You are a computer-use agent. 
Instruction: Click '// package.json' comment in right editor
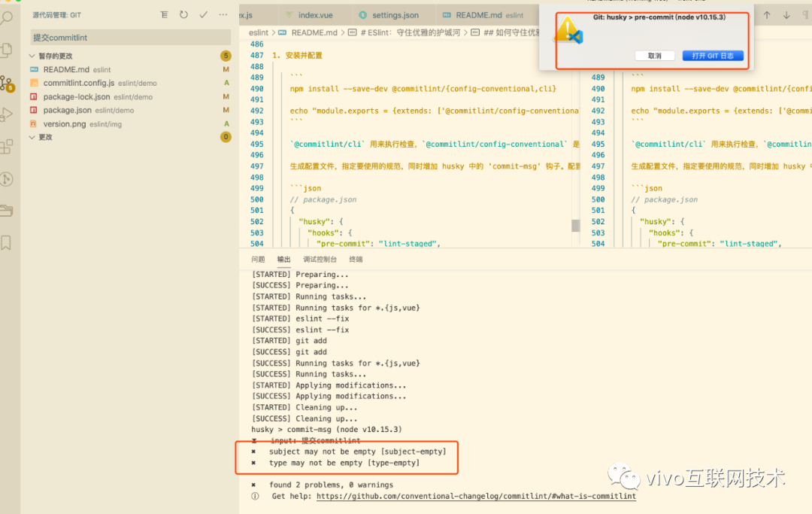coord(664,199)
